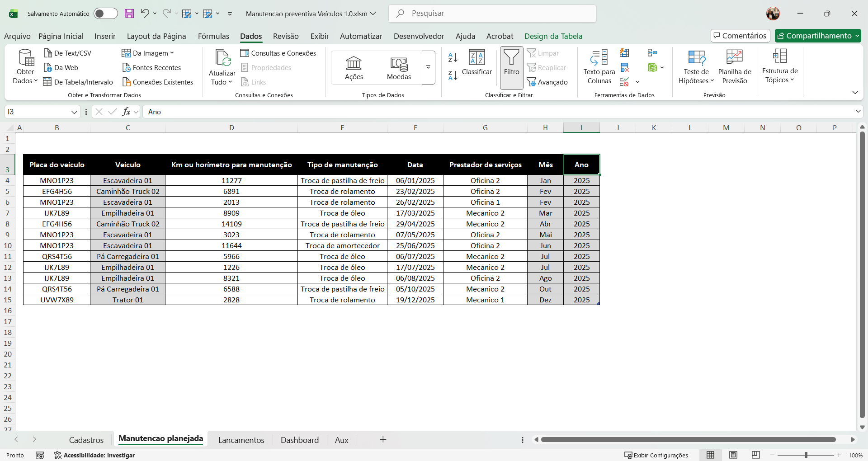Switch to the Dashboard sheet tab
The image size is (868, 461).
coord(299,439)
